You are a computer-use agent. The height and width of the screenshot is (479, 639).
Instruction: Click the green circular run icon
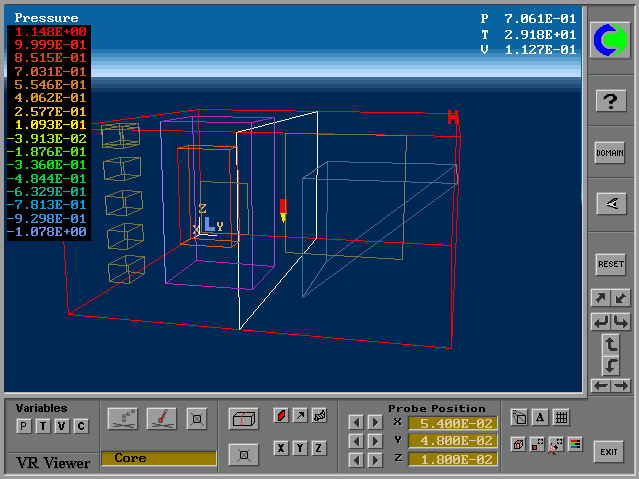610,40
